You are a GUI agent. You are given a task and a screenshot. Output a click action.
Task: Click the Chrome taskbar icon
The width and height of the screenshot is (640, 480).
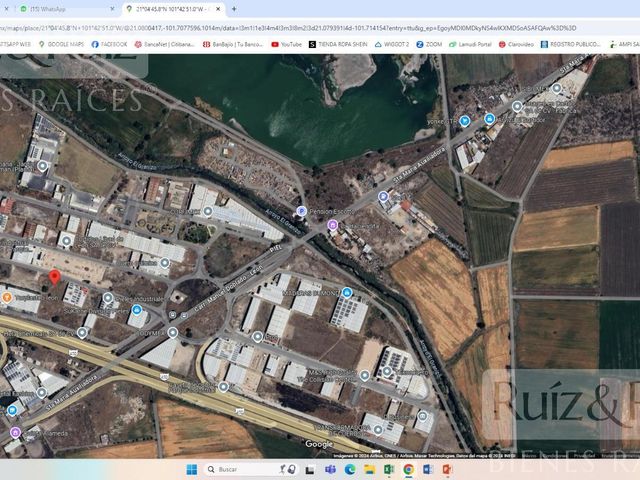coord(408,469)
